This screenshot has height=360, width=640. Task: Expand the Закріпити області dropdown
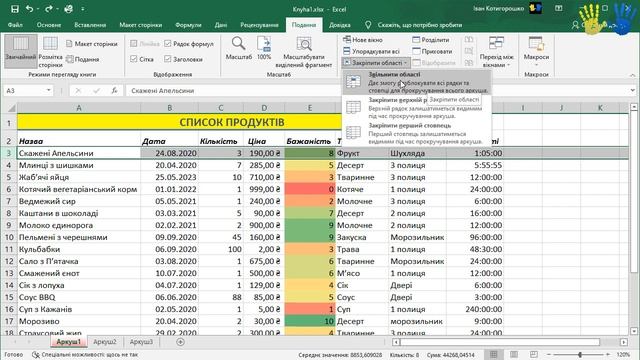376,63
